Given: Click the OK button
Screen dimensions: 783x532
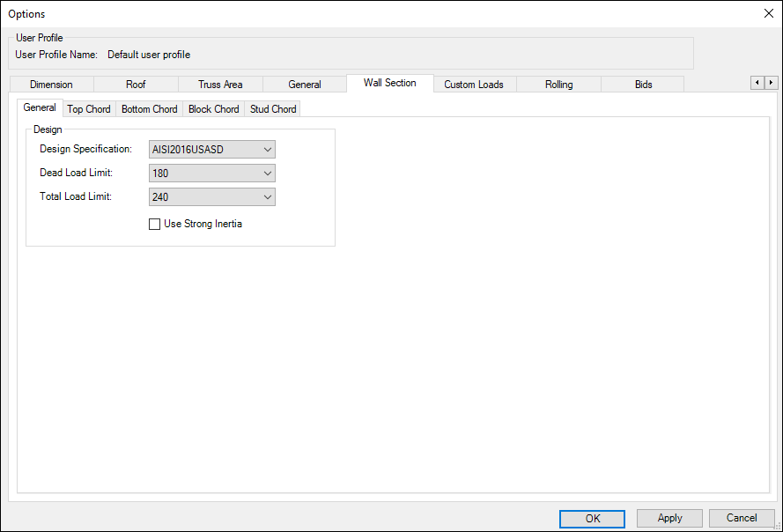Looking at the screenshot, I should pyautogui.click(x=592, y=519).
